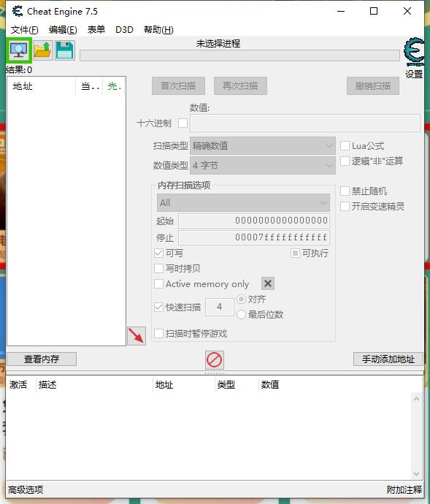Image resolution: width=430 pixels, height=504 pixels.
Task: Click the X next to Active memory only
Action: pos(268,283)
